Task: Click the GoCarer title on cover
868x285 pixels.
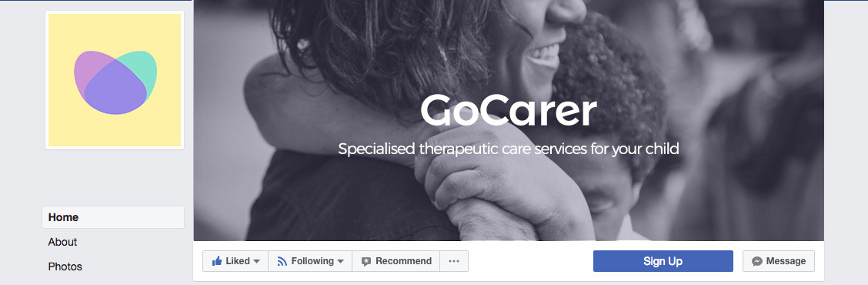Action: (508, 110)
